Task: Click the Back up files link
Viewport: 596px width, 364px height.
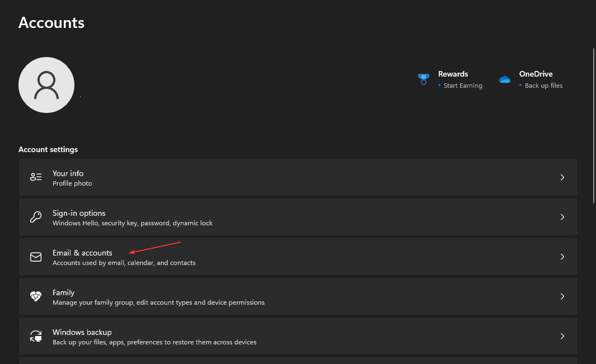Action: [543, 86]
